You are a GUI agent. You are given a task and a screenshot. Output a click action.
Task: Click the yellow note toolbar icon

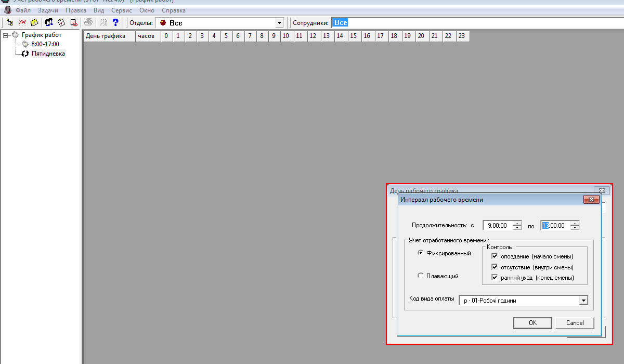34,22
